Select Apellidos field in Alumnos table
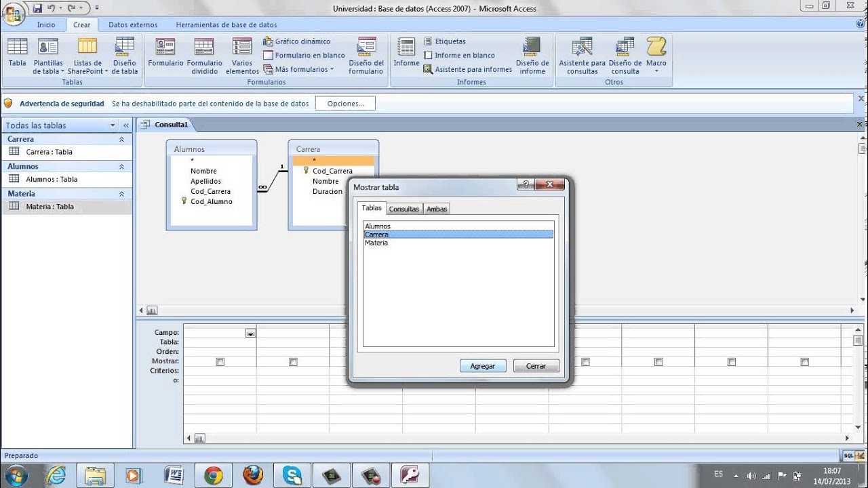The image size is (868, 488). (205, 181)
